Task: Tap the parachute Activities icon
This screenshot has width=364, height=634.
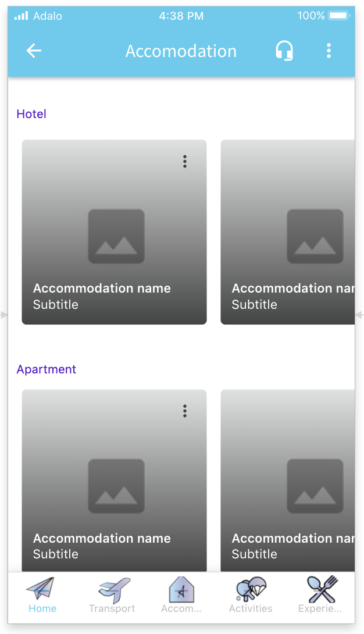Action: [251, 589]
